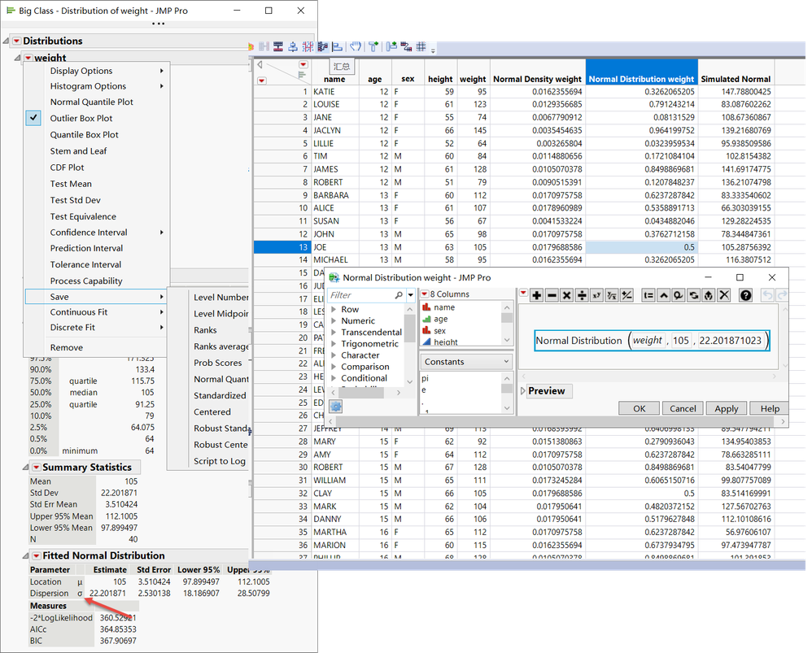Click the divide operator icon
This screenshot has height=653, width=812.
tap(582, 295)
